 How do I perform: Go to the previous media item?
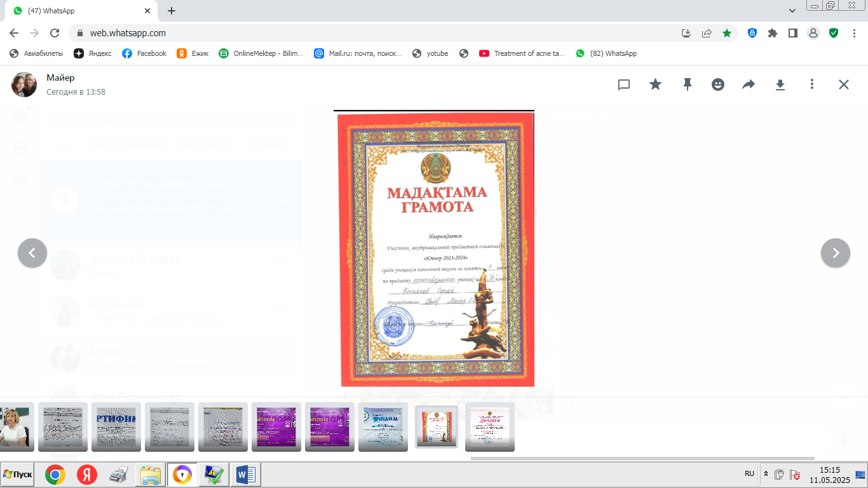(32, 253)
